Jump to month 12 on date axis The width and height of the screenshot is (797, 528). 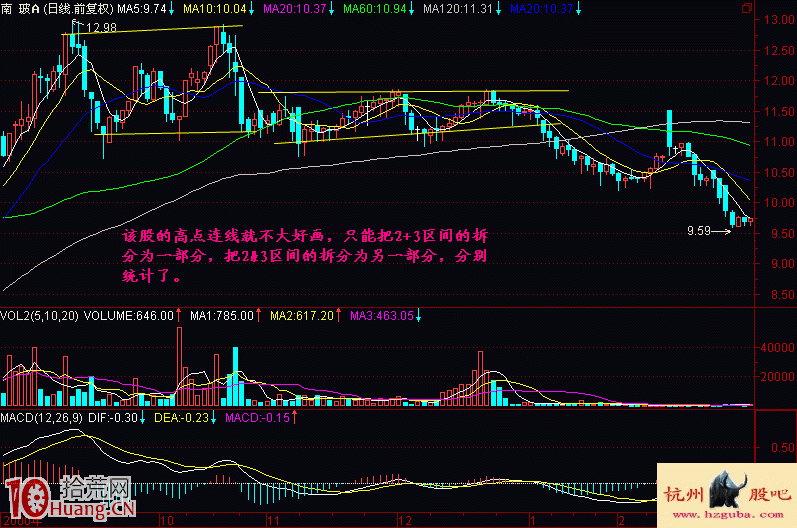[405, 521]
